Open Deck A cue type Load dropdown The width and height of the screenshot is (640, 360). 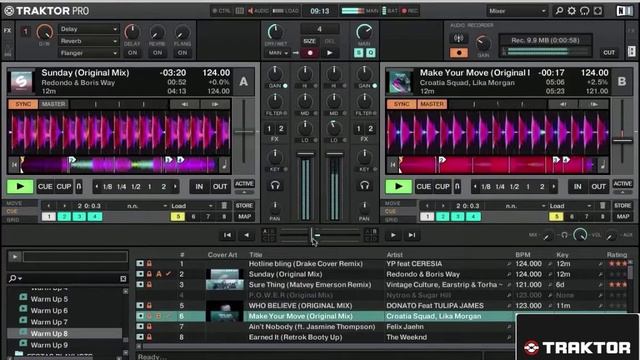click(192, 206)
